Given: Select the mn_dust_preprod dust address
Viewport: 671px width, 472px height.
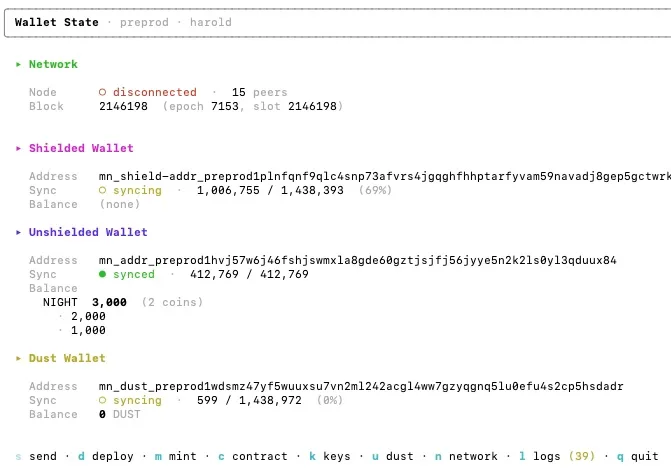Looking at the screenshot, I should (361, 386).
